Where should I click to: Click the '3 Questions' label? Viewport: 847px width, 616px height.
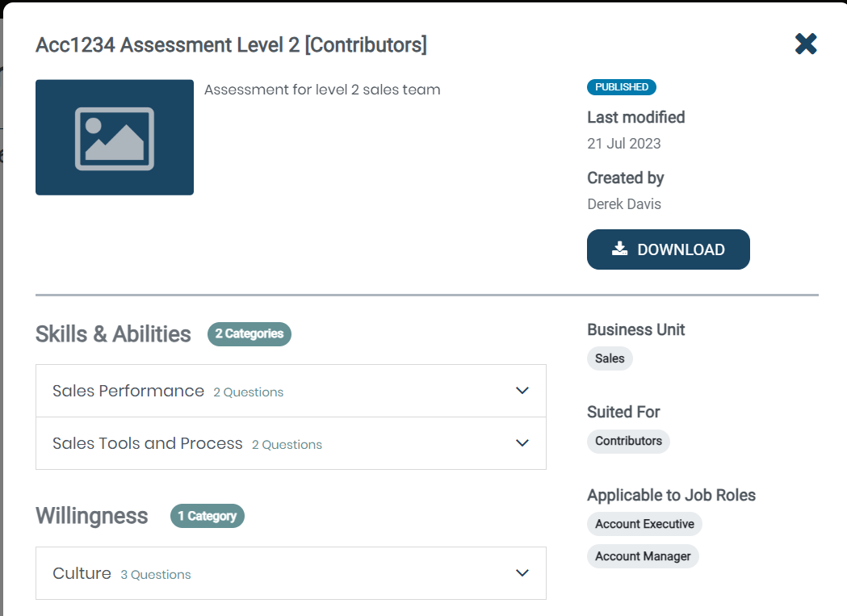156,575
